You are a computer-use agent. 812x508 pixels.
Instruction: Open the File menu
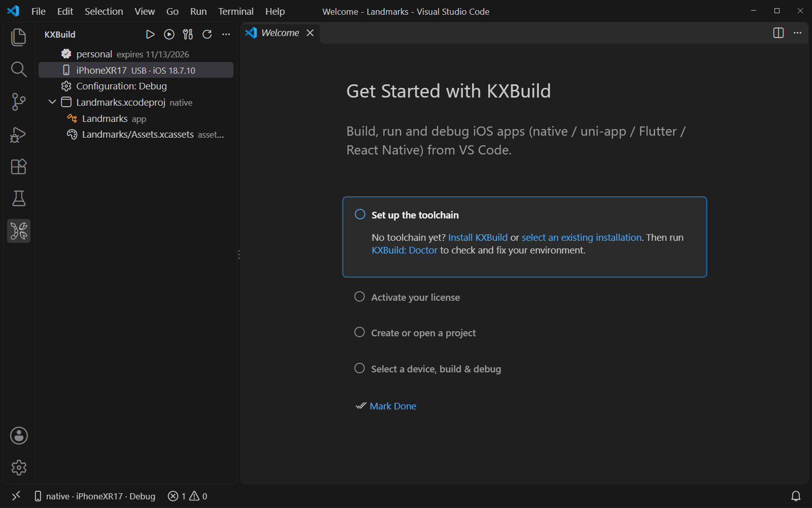39,11
